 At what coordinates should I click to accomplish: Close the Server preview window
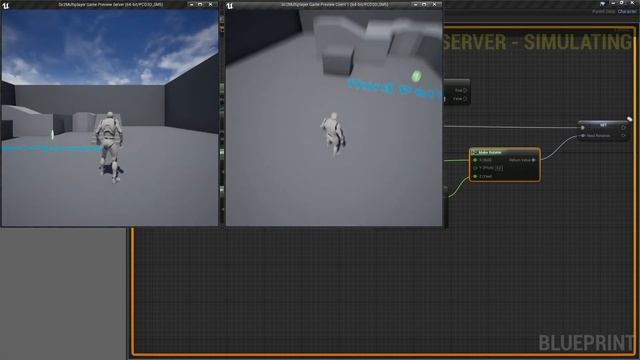(x=210, y=4)
